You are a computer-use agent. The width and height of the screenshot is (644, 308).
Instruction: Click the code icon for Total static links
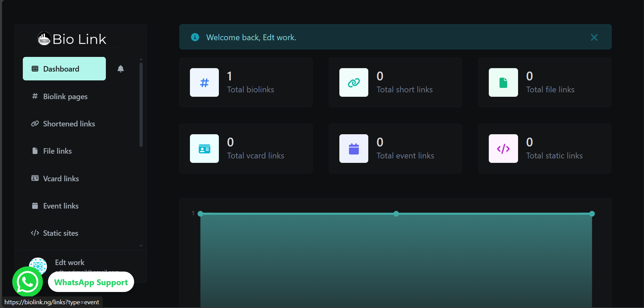[x=503, y=149]
